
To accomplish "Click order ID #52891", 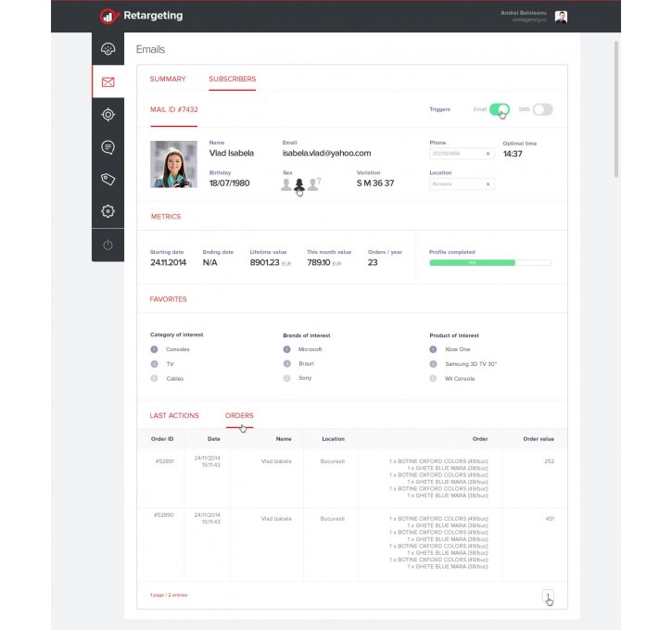I will pos(165,461).
